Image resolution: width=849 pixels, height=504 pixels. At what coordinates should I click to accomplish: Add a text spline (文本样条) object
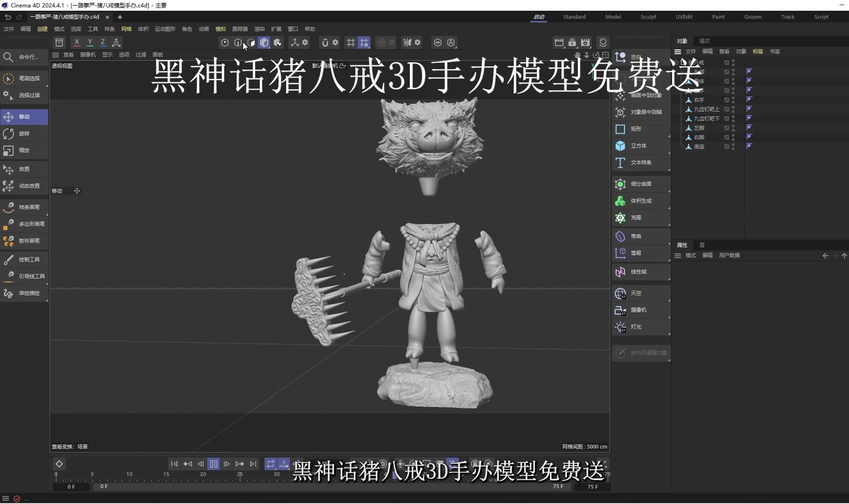tap(641, 162)
